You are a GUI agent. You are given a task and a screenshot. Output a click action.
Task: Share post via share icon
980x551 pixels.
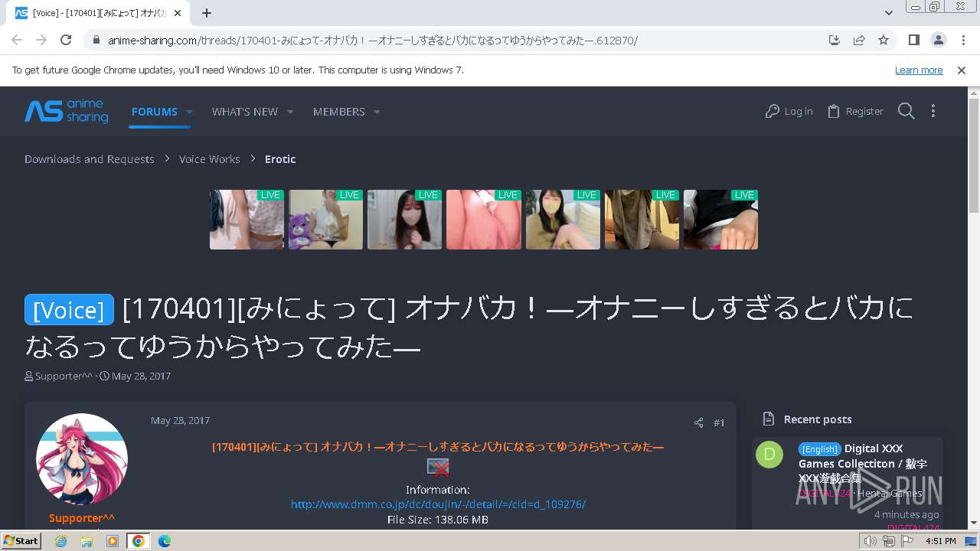point(698,422)
